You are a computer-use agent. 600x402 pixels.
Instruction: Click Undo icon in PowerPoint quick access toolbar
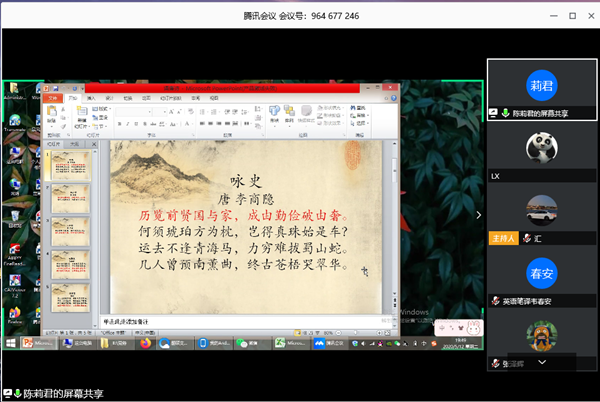click(x=64, y=88)
